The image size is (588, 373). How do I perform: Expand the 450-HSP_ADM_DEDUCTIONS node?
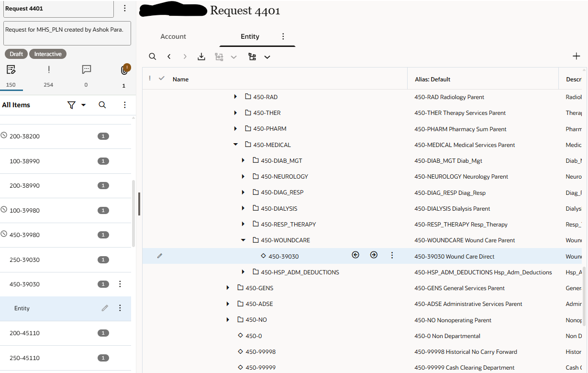243,272
